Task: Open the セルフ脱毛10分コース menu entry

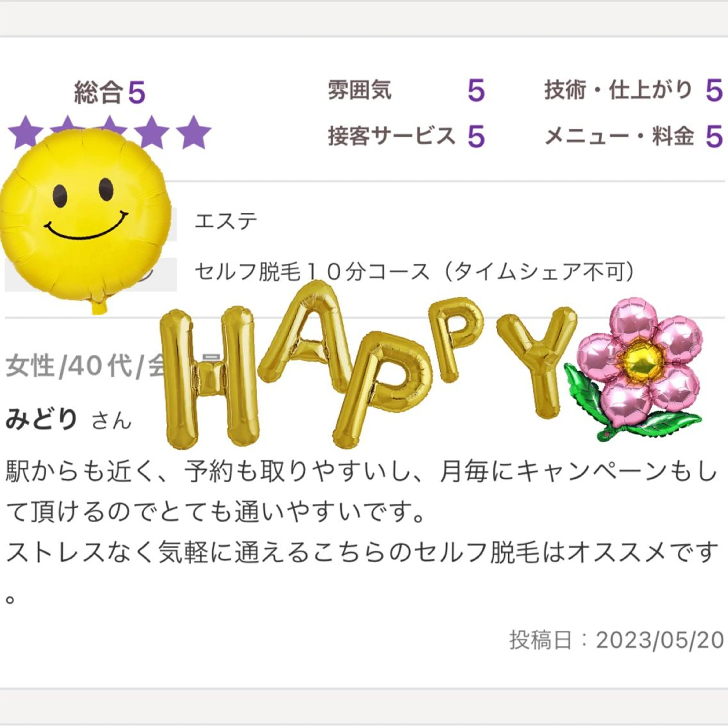Action: coord(414,272)
